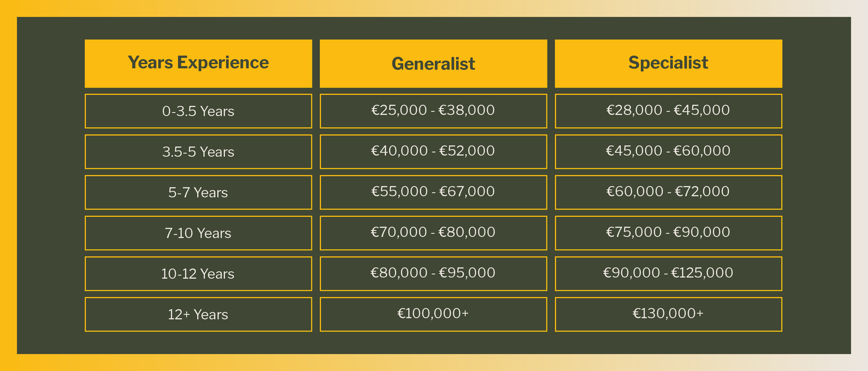Click the 0-3.5 Years row label
This screenshot has height=371, width=868.
(x=198, y=111)
